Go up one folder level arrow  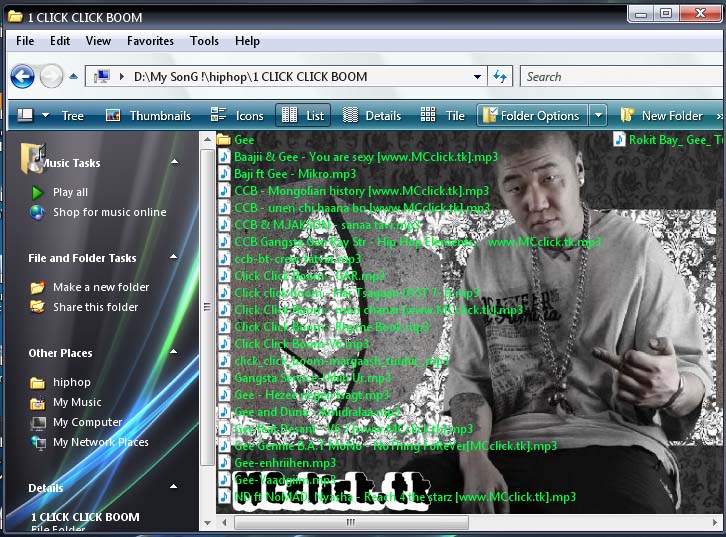click(x=73, y=76)
